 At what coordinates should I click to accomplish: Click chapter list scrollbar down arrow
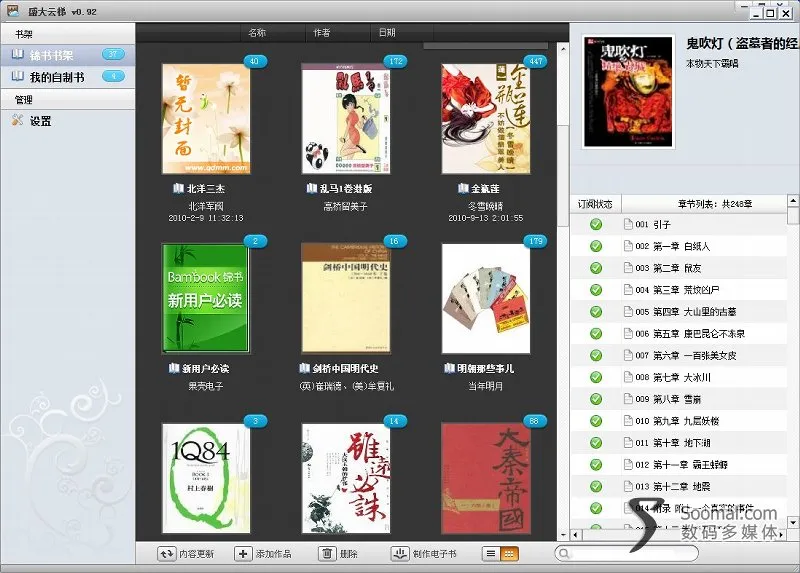click(x=793, y=522)
